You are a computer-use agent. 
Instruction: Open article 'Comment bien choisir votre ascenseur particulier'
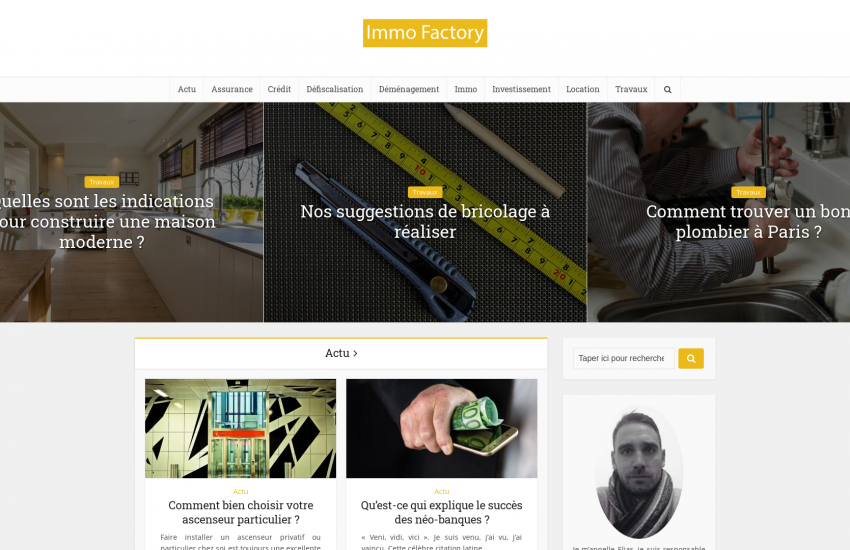[241, 512]
